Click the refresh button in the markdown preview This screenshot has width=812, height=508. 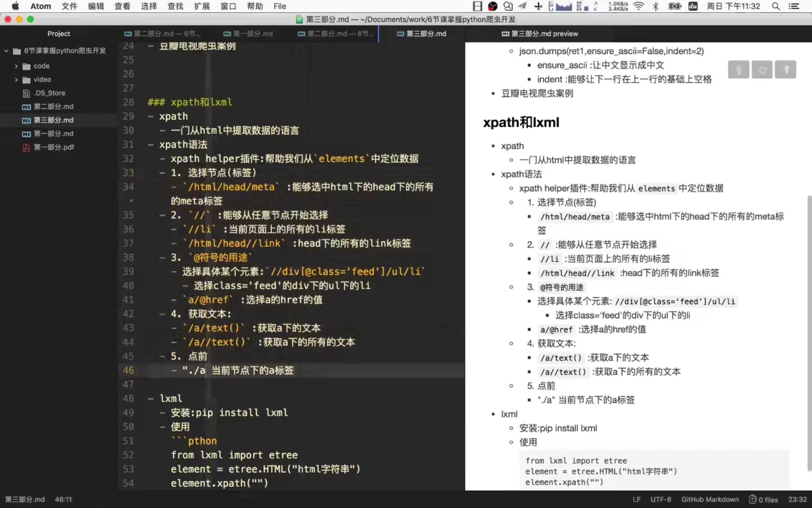point(762,70)
